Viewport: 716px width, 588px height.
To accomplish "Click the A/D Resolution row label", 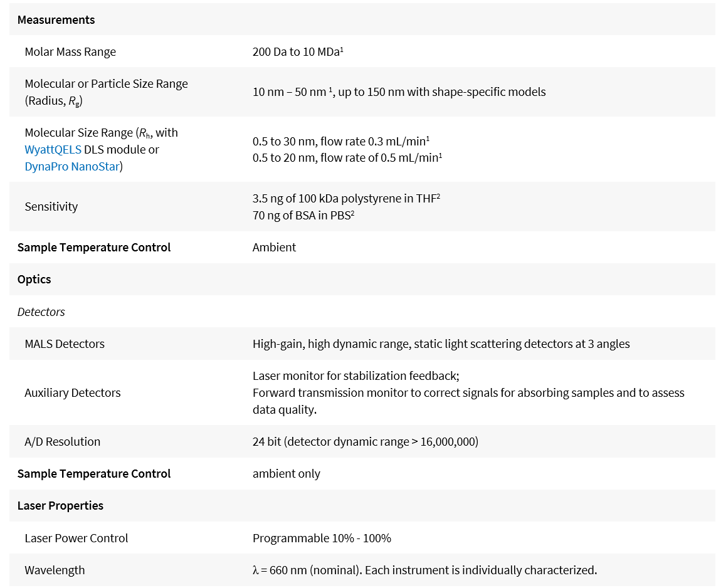I will (x=62, y=442).
